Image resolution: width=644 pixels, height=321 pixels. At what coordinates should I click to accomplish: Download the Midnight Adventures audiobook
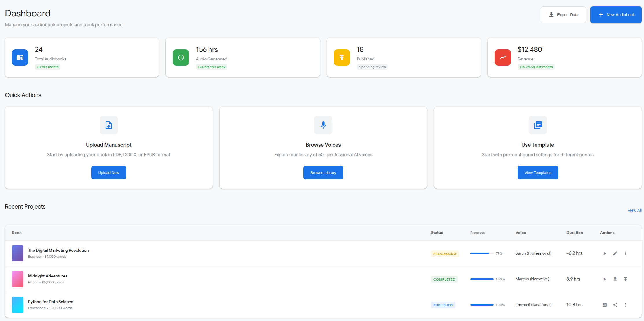click(615, 279)
